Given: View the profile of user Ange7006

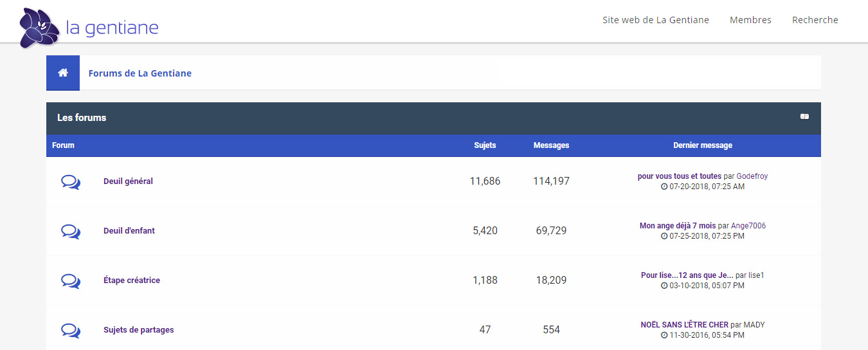Looking at the screenshot, I should 748,226.
